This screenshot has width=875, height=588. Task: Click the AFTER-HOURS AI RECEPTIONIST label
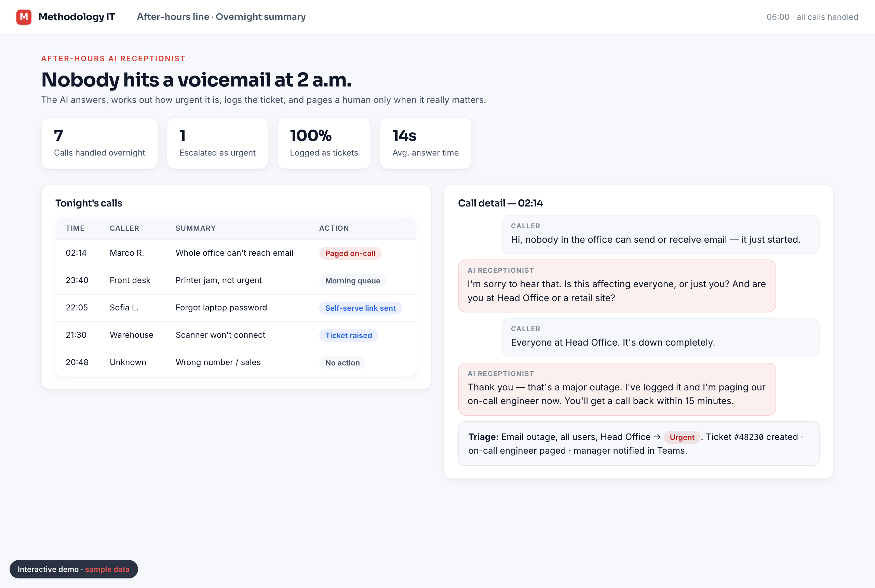tap(113, 58)
